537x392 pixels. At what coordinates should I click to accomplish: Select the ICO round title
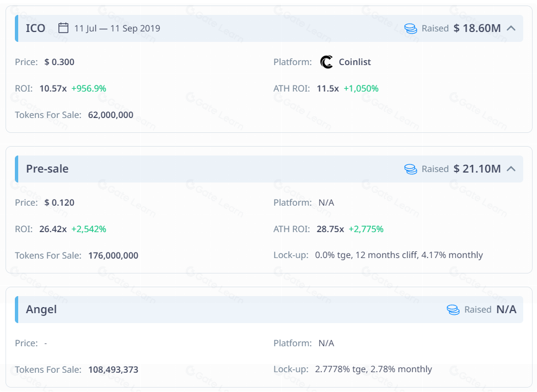pyautogui.click(x=36, y=28)
